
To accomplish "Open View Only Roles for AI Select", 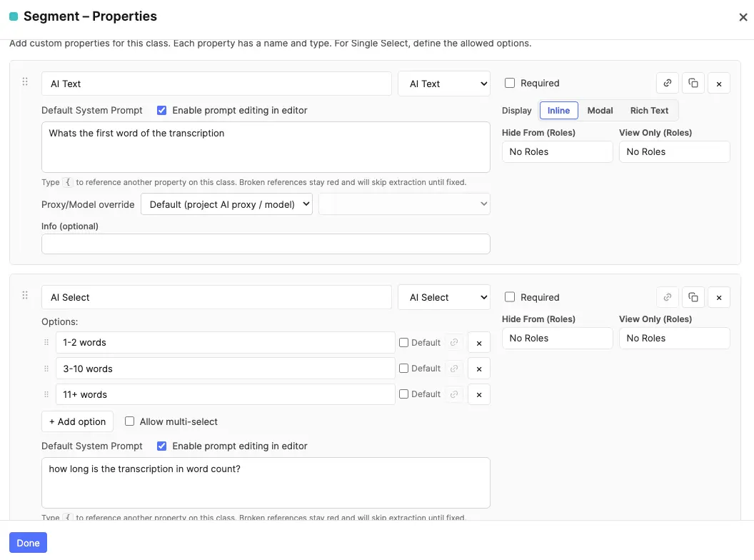I will point(674,338).
